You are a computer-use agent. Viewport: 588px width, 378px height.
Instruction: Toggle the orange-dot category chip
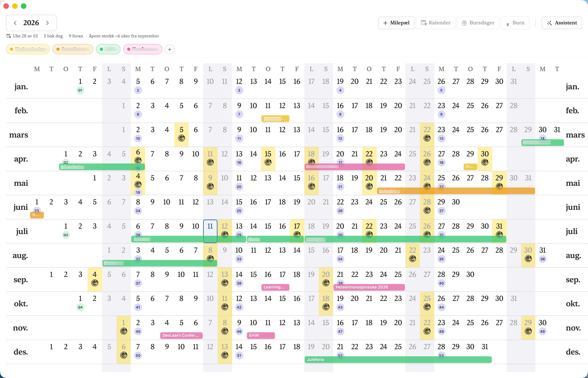click(73, 49)
